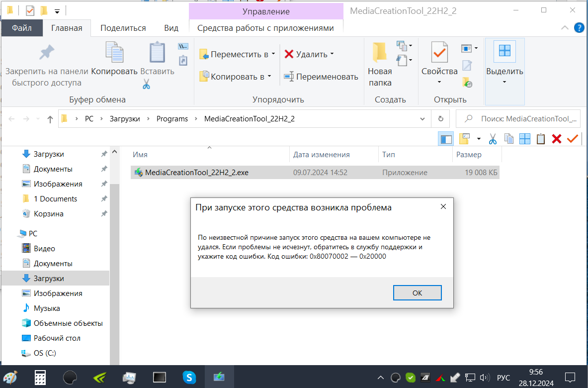Click the blue Help question mark icon
This screenshot has height=388, width=588.
pyautogui.click(x=579, y=28)
